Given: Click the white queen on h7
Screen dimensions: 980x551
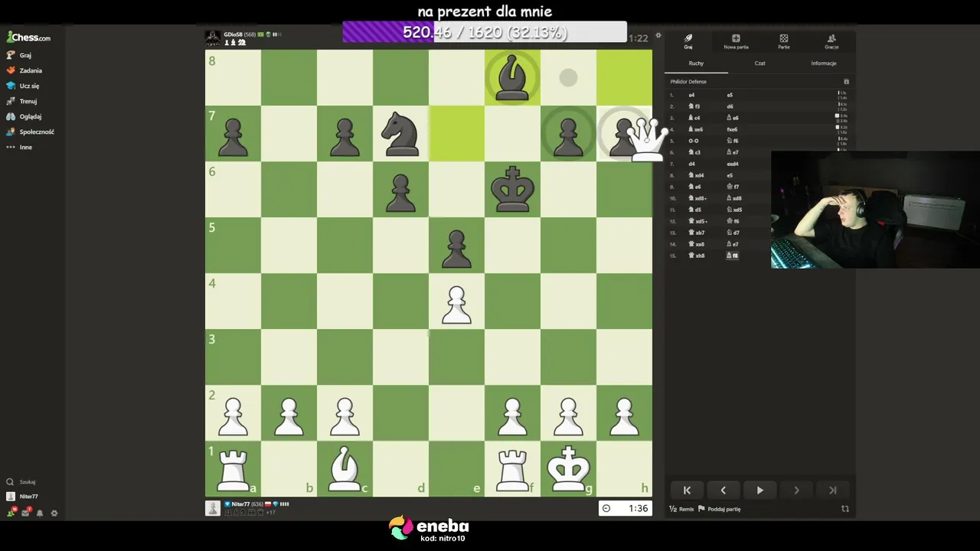Looking at the screenshot, I should (647, 139).
